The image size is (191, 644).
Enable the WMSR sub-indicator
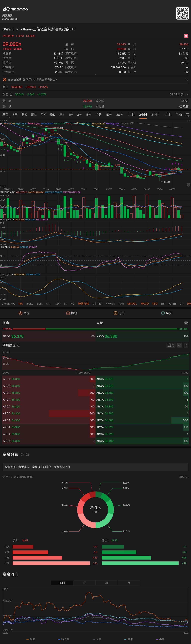tap(110, 304)
